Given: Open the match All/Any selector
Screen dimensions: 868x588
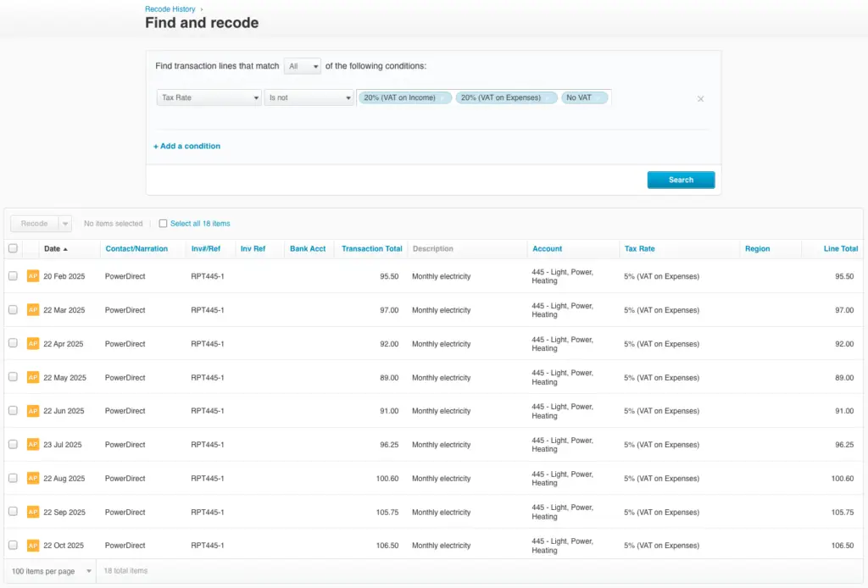Looking at the screenshot, I should 303,66.
